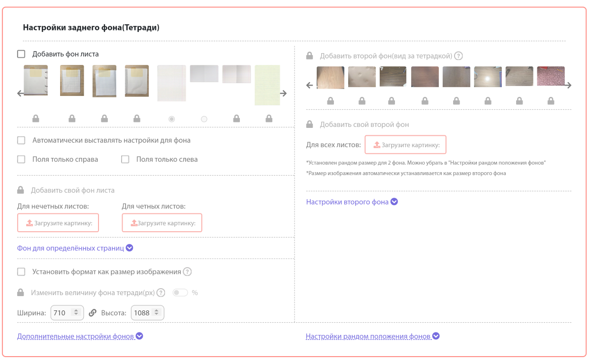
Task: Click lock icon under third sheet thumbnail
Action: [x=104, y=119]
